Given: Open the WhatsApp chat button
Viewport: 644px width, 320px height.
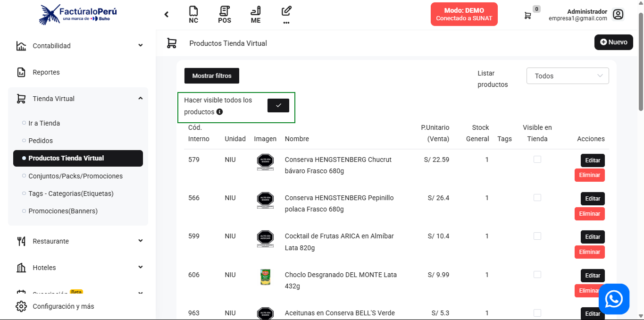Looking at the screenshot, I should point(614,299).
